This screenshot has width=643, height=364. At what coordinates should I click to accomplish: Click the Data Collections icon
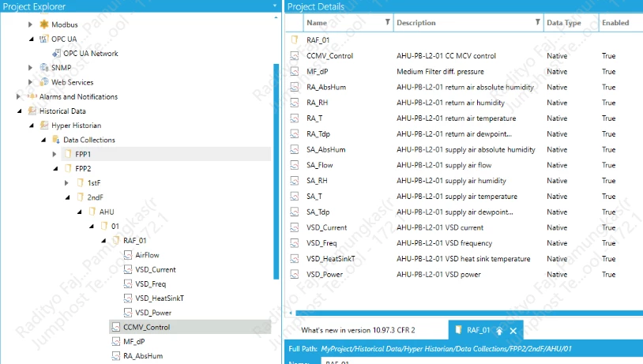(x=56, y=140)
